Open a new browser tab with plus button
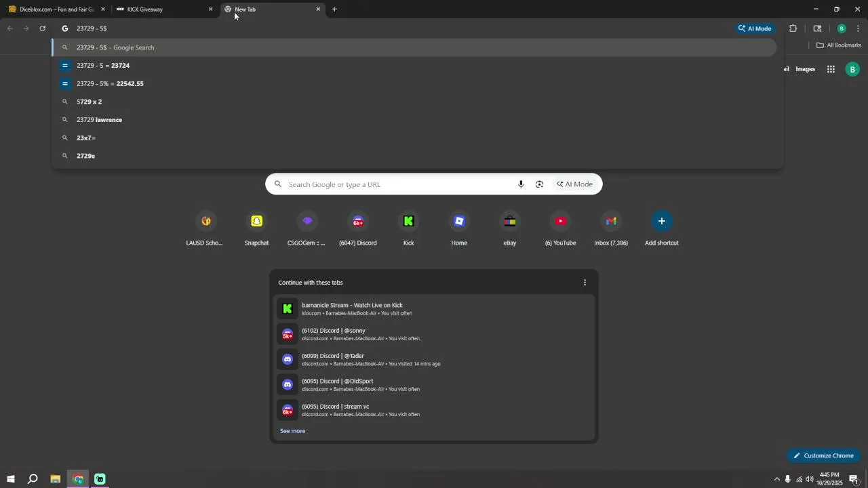The width and height of the screenshot is (868, 488). [334, 9]
